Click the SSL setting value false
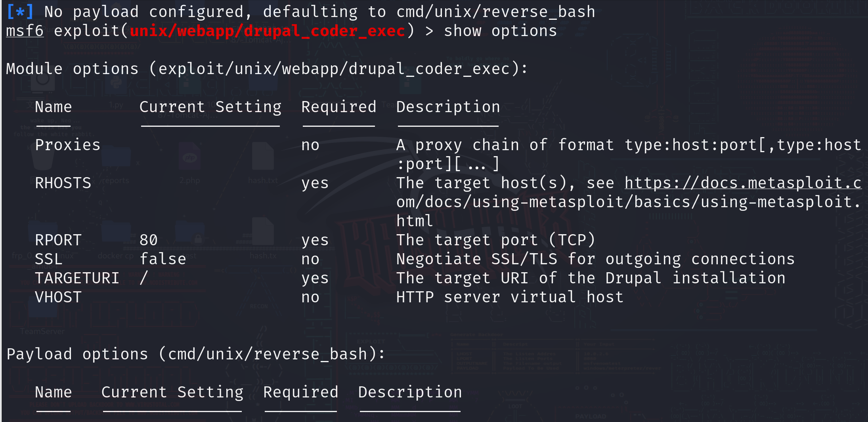This screenshot has width=868, height=422. [x=163, y=259]
